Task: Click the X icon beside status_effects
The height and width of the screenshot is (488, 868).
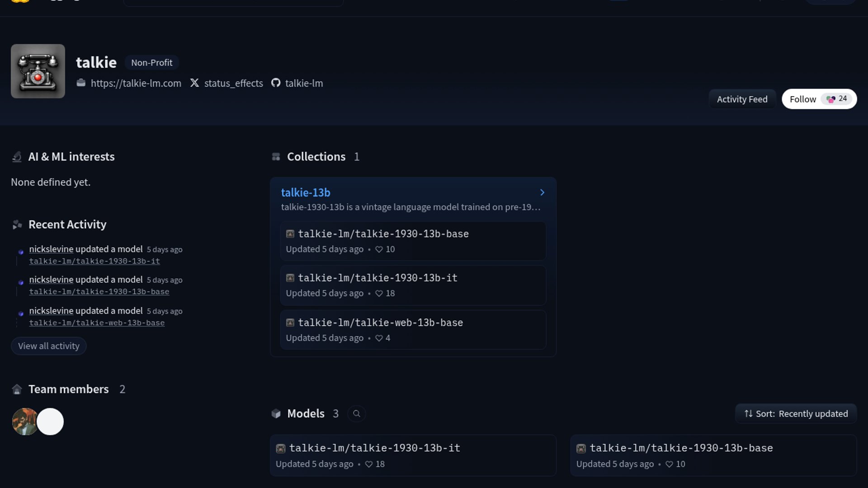Action: 194,83
